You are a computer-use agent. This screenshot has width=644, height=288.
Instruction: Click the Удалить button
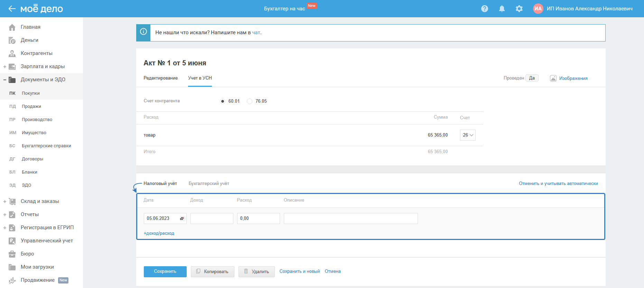point(256,271)
